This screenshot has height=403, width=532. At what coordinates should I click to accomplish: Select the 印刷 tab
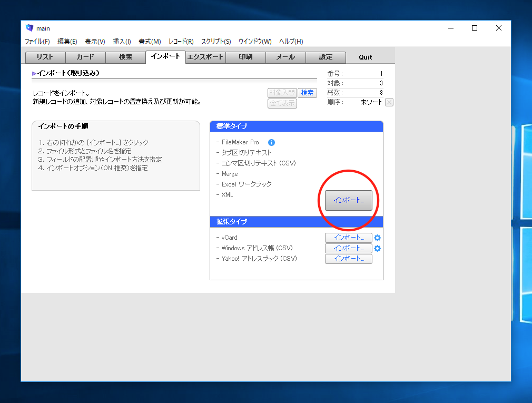click(245, 57)
